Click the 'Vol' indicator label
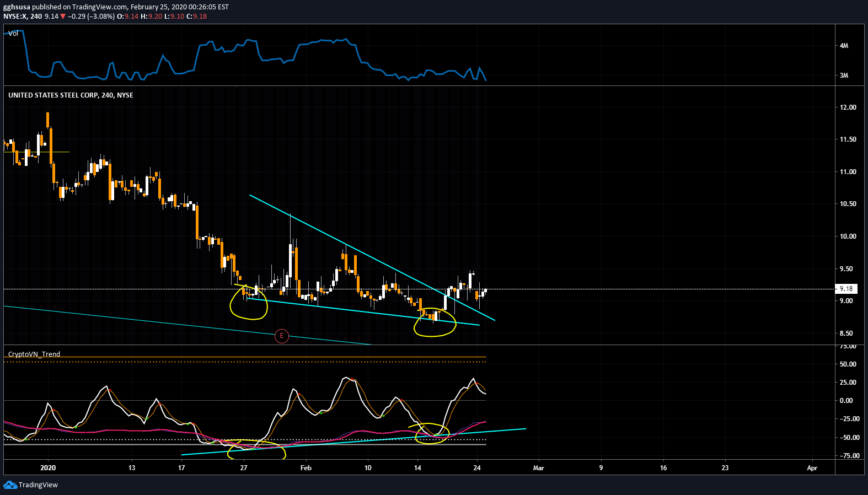This screenshot has height=495, width=868. (x=13, y=34)
